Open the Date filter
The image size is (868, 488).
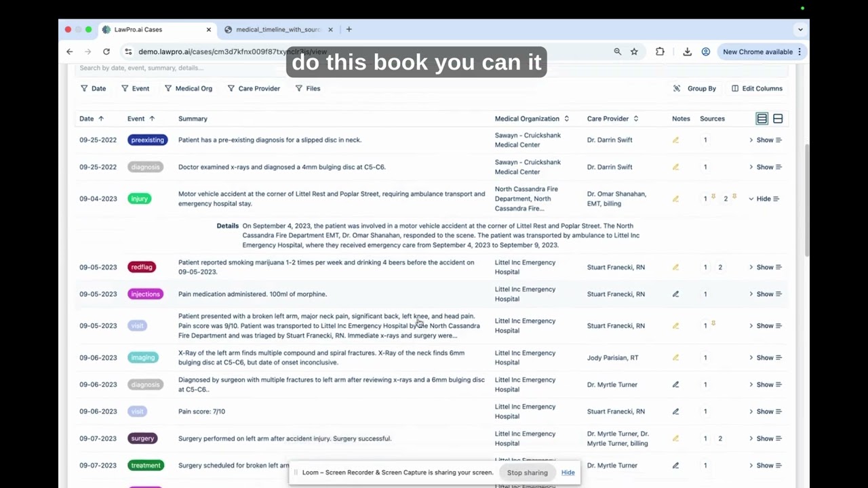click(x=94, y=88)
